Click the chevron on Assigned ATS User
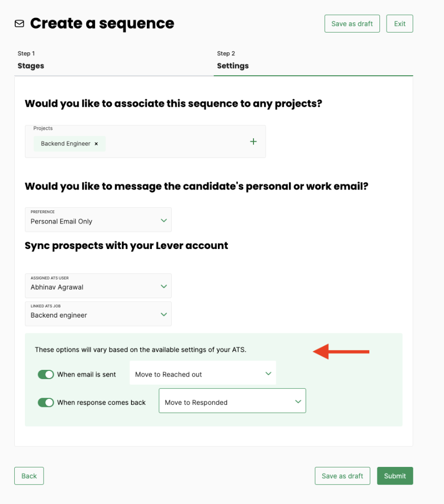Image resolution: width=444 pixels, height=504 pixels. pos(164,287)
